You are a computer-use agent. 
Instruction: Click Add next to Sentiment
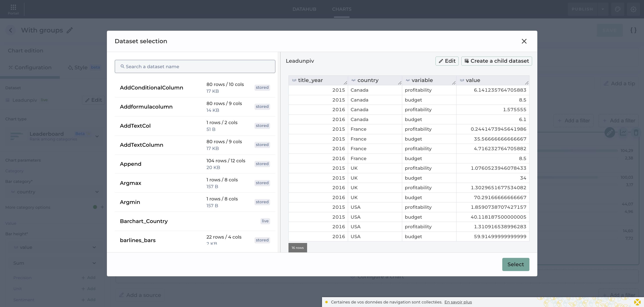(x=88, y=300)
